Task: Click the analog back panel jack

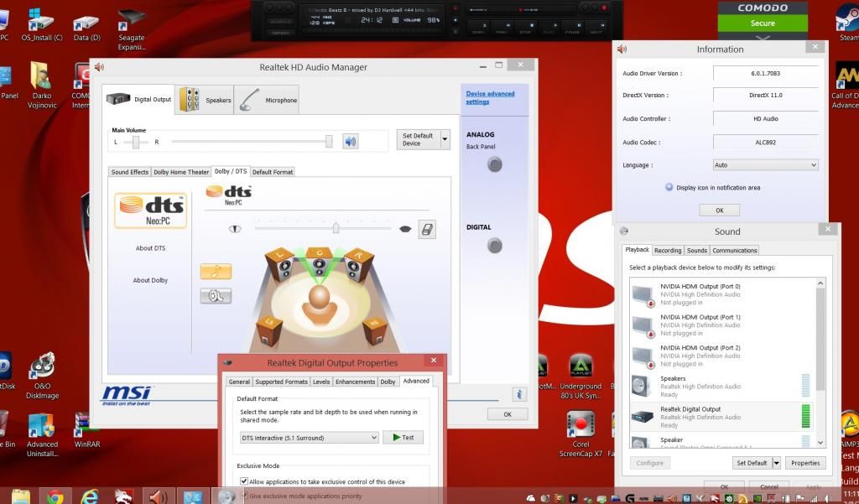Action: click(x=495, y=164)
